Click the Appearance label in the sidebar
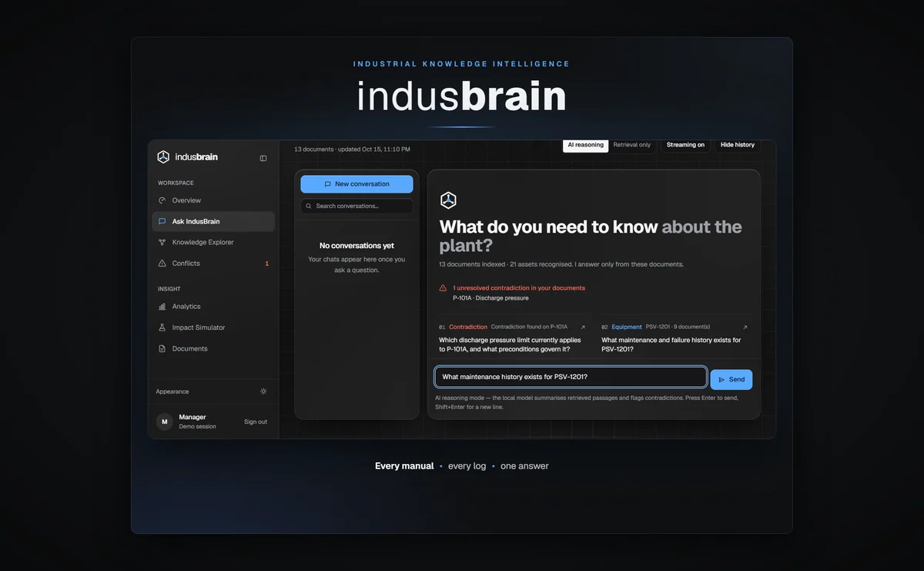The height and width of the screenshot is (571, 924). 172,391
